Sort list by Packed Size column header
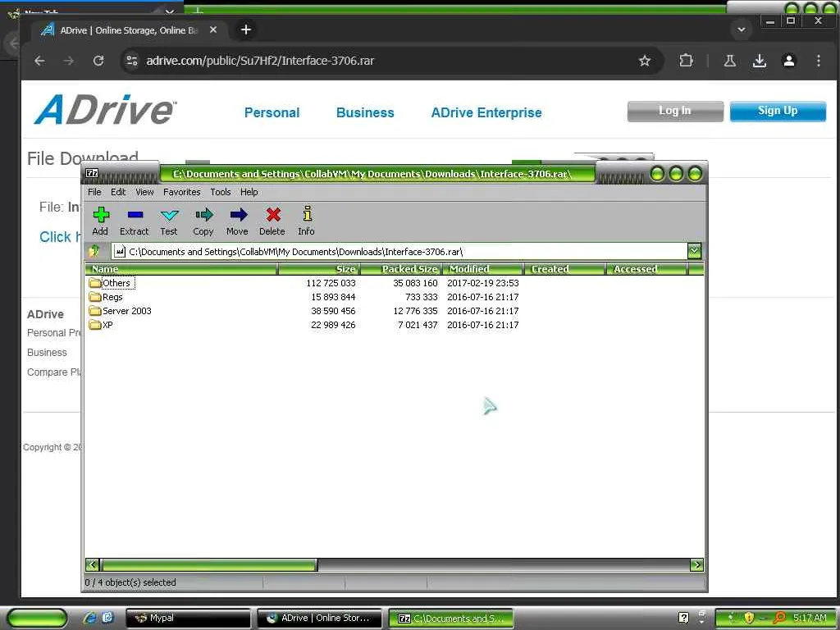Screen dimensions: 840x630 point(401,269)
